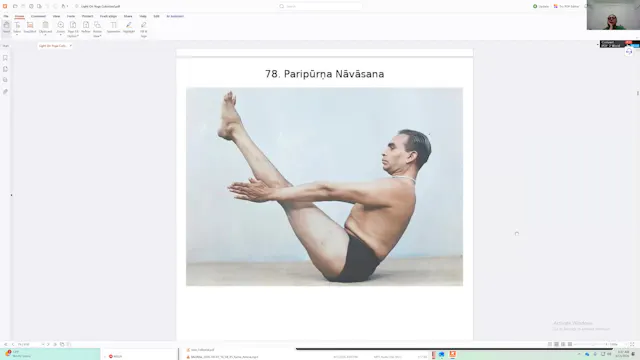This screenshot has width=640, height=360.
Task: Switch to the Share ribbon tab
Action: click(128, 16)
